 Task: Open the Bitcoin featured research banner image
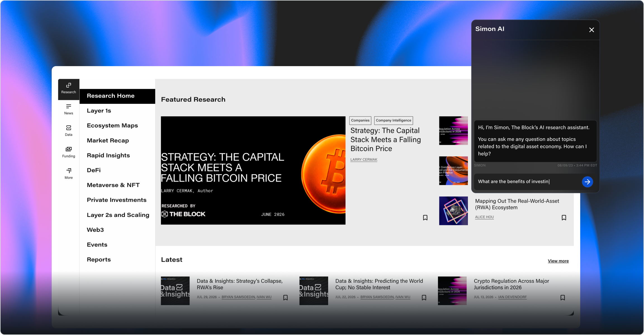(x=253, y=171)
